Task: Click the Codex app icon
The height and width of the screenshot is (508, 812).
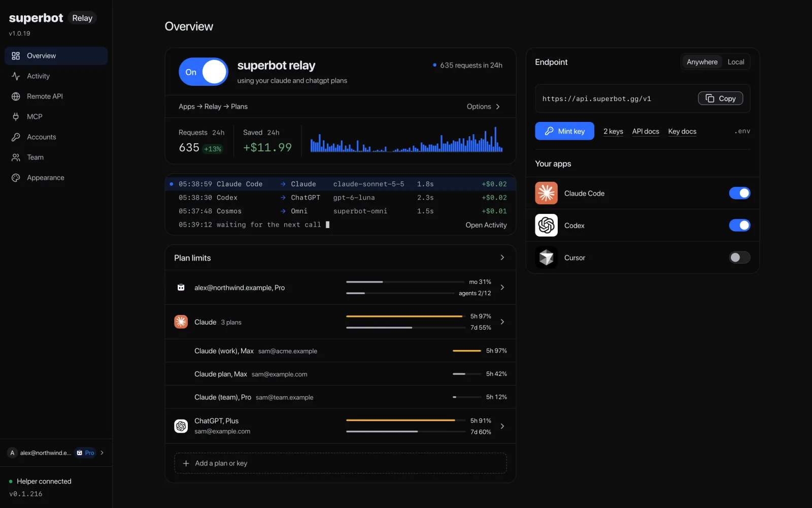Action: 546,225
